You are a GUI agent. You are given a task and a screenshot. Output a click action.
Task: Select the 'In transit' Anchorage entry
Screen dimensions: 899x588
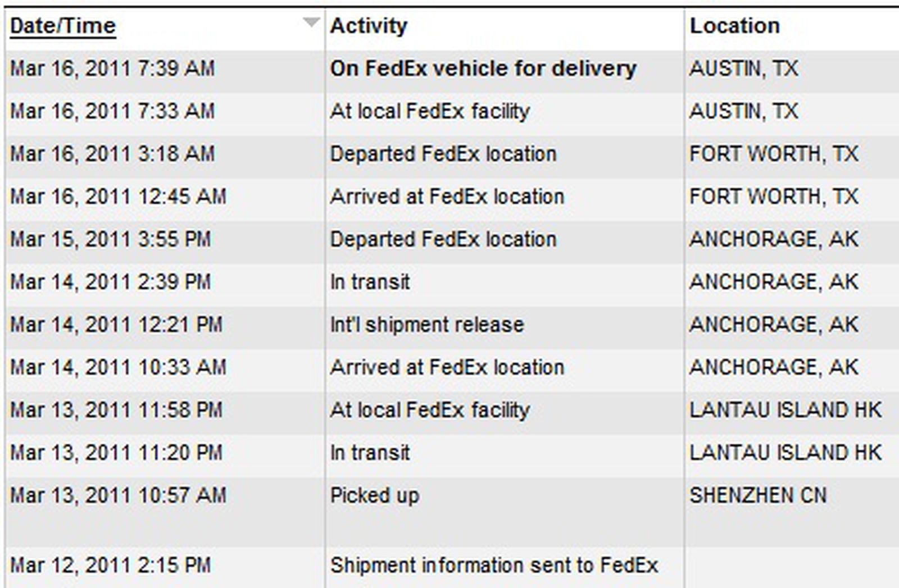(370, 281)
